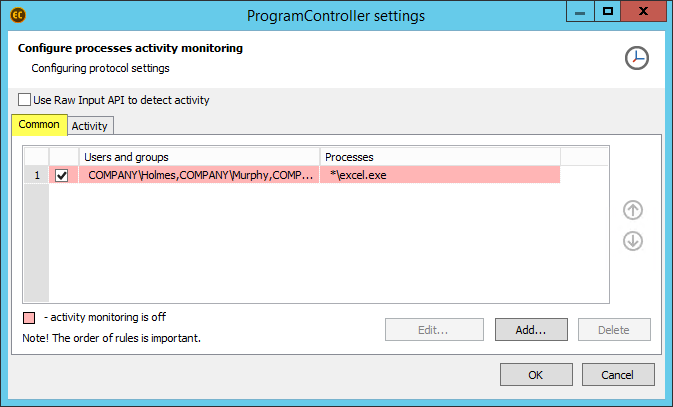Close the settings window with X
This screenshot has height=407, width=673.
(643, 12)
